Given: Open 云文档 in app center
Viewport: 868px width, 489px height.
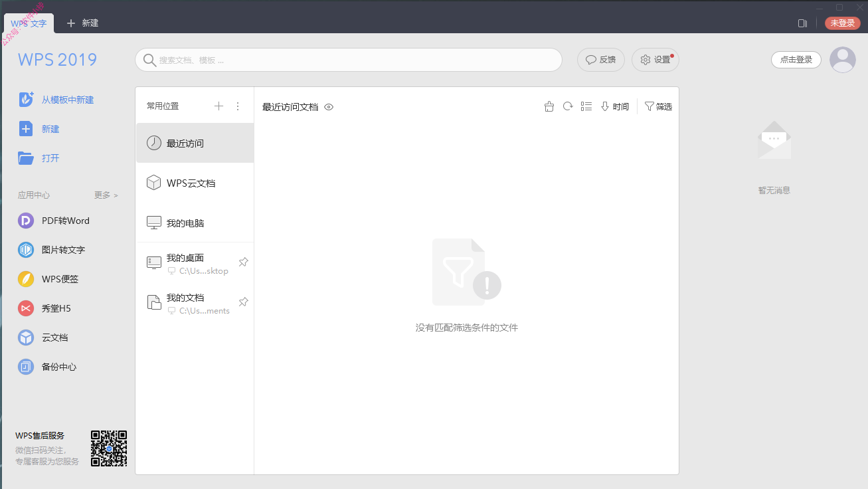Looking at the screenshot, I should [43, 338].
